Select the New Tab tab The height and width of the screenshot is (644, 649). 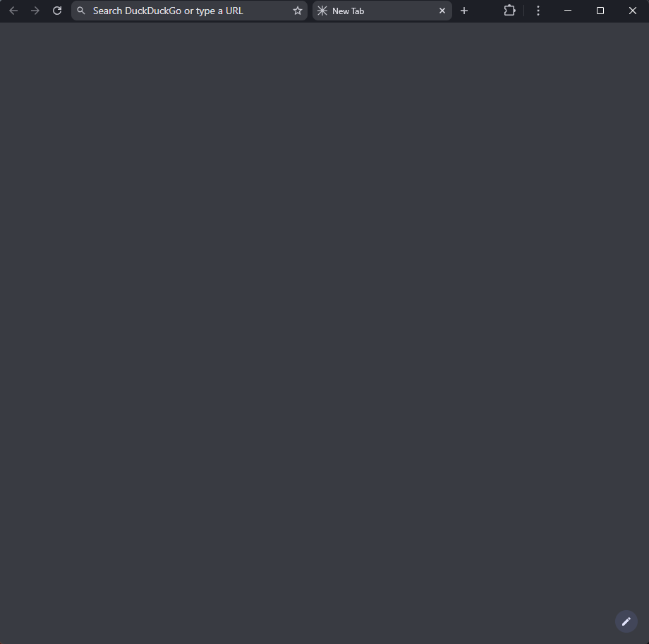coord(382,11)
